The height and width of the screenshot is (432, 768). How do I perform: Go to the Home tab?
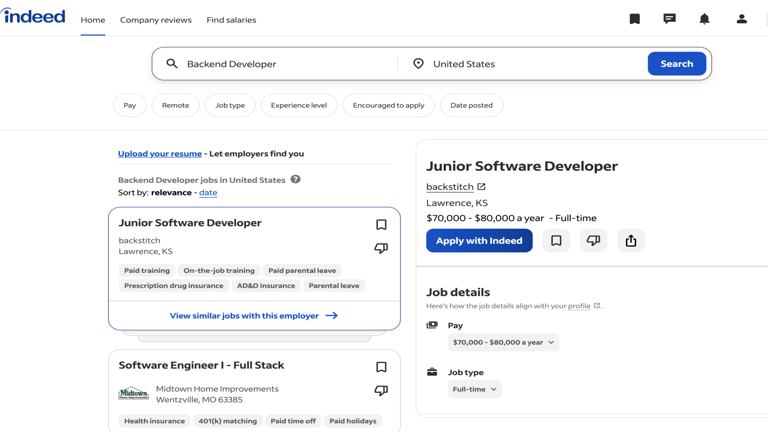(x=93, y=20)
